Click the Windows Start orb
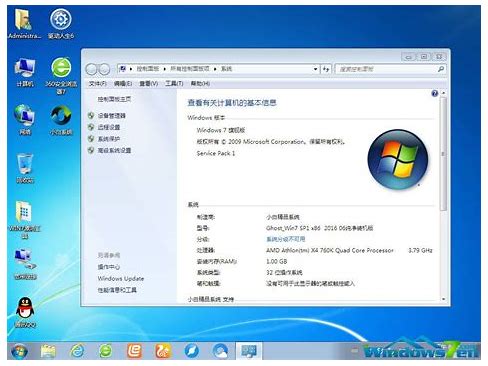Image resolution: width=488 pixels, height=366 pixels. coord(19,351)
